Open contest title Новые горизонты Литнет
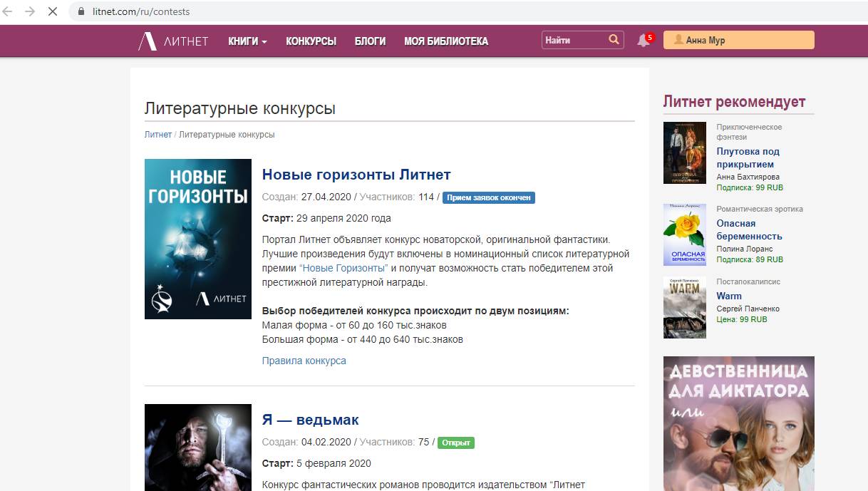 (356, 175)
